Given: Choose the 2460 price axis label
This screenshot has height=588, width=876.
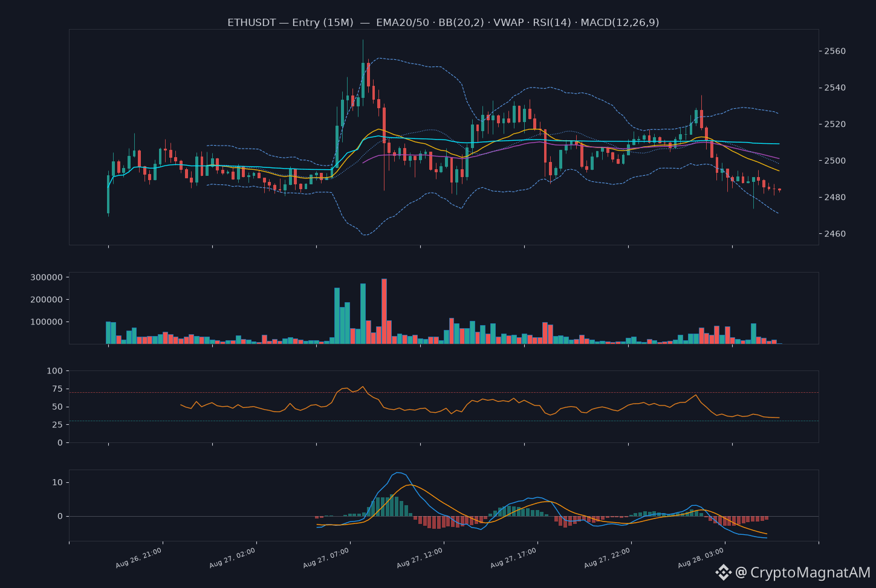Looking at the screenshot, I should [x=835, y=234].
